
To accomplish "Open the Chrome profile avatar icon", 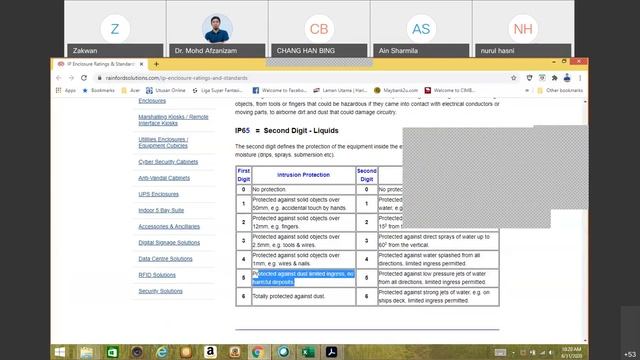I will pos(567,78).
